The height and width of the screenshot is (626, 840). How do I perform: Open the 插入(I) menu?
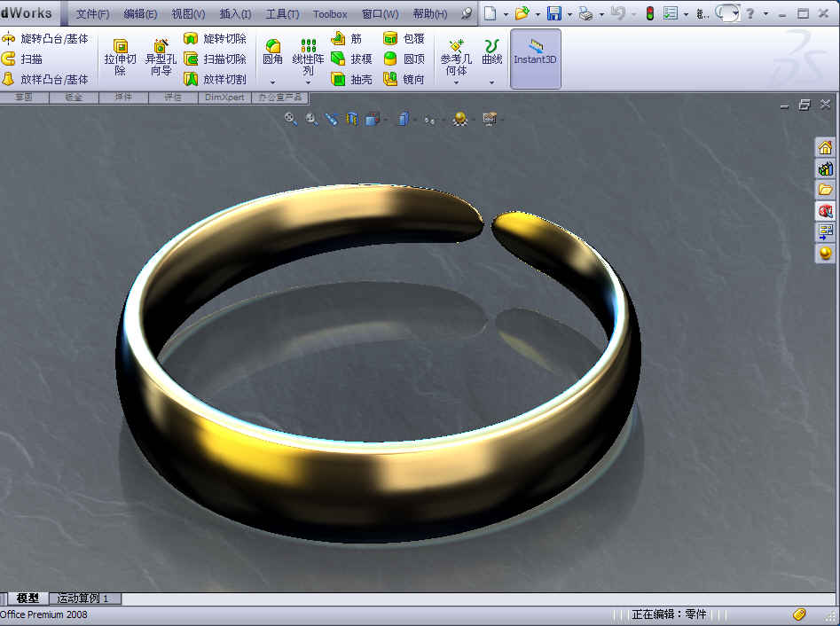tap(235, 14)
